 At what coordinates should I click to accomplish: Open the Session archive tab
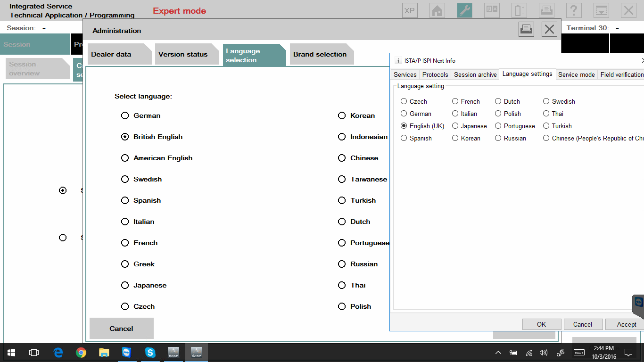tap(475, 74)
